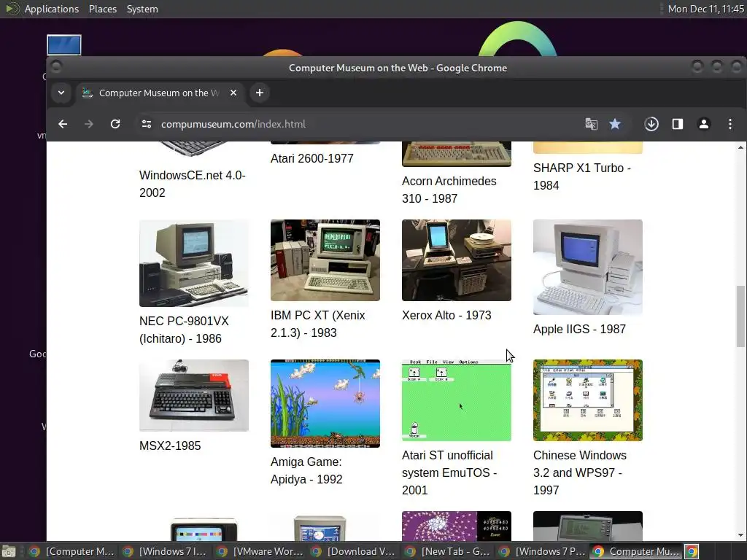Click the vertical scrollbar thumb

click(x=740, y=316)
